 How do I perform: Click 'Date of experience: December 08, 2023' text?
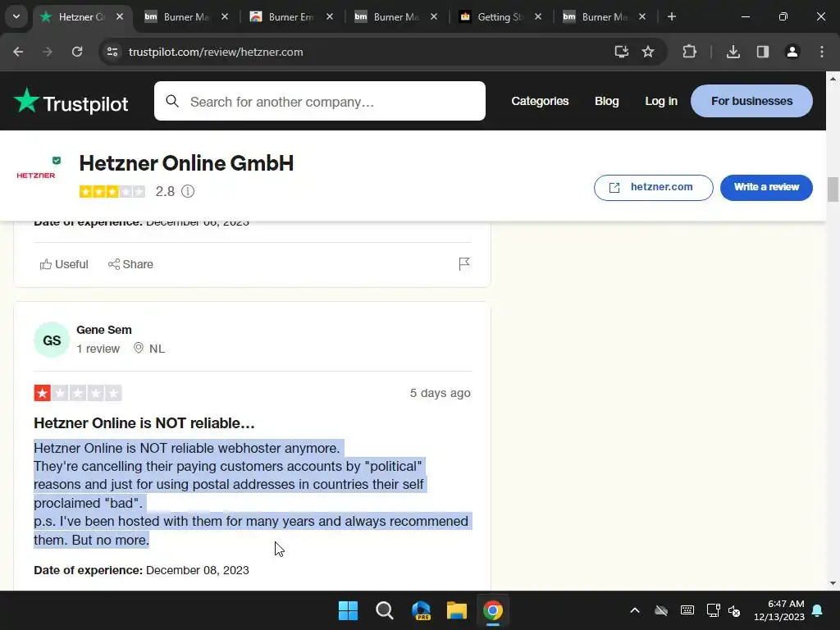pyautogui.click(x=141, y=570)
